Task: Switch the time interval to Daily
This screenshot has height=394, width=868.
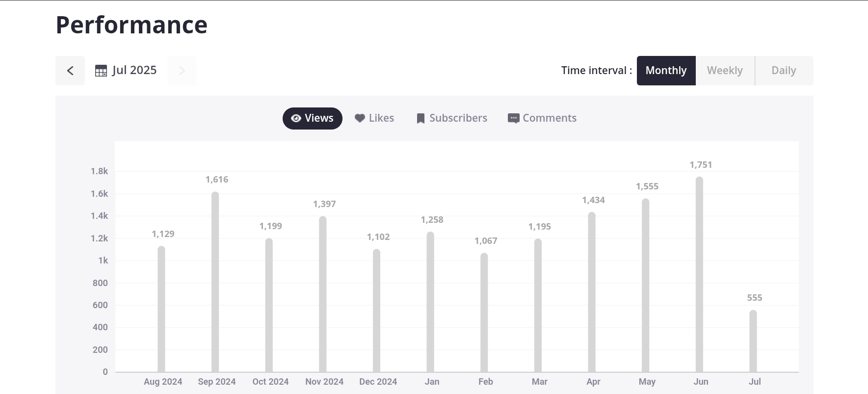Action: click(x=784, y=71)
